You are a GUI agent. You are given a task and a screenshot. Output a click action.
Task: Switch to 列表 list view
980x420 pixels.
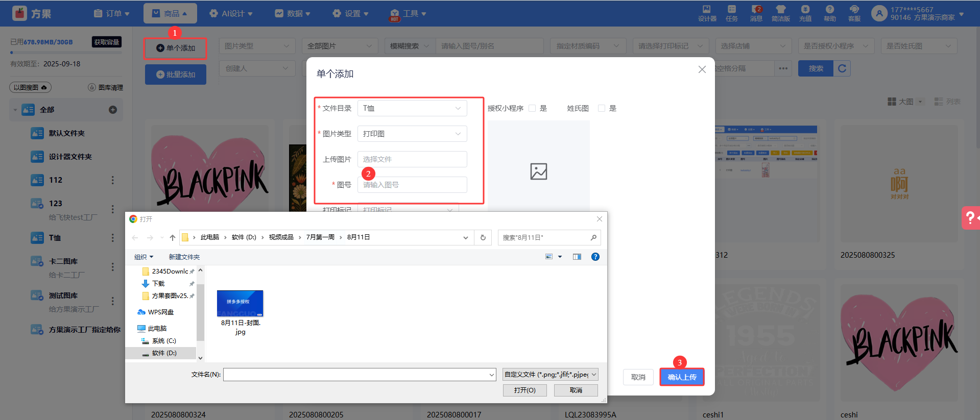pos(948,102)
